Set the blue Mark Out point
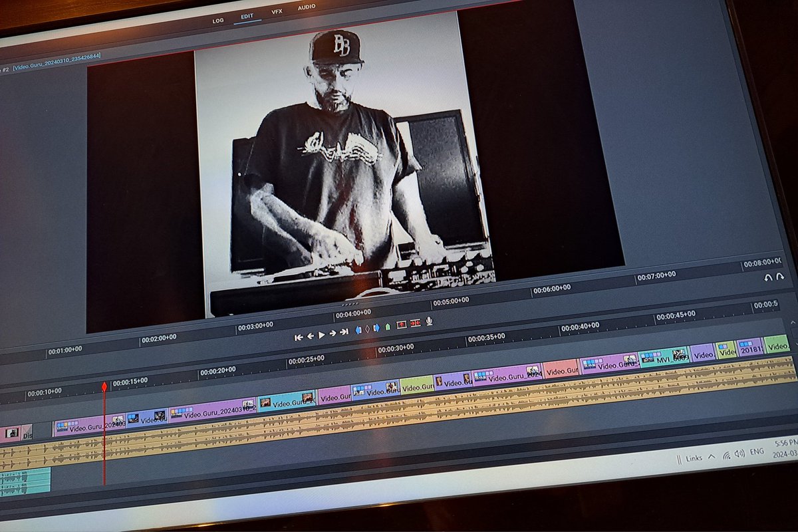 376,328
